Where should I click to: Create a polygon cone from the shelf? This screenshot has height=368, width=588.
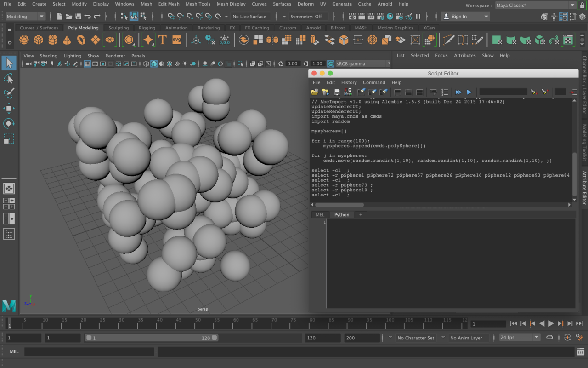point(67,40)
